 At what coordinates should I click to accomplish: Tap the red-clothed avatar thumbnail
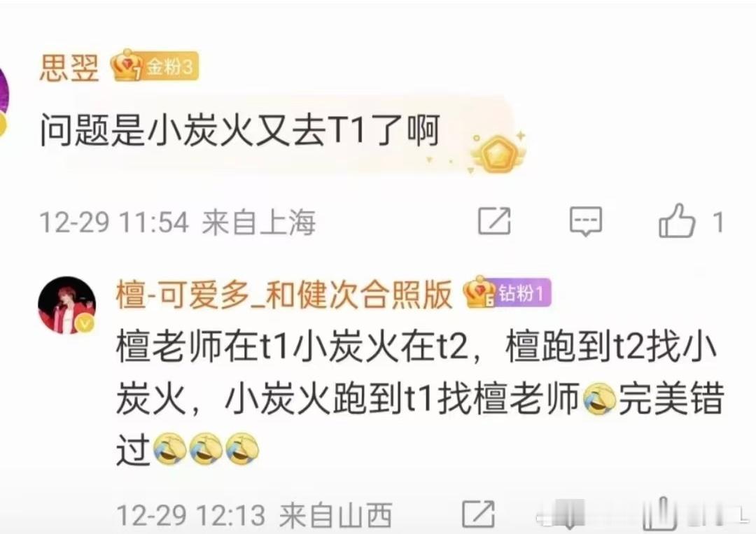coord(66,306)
